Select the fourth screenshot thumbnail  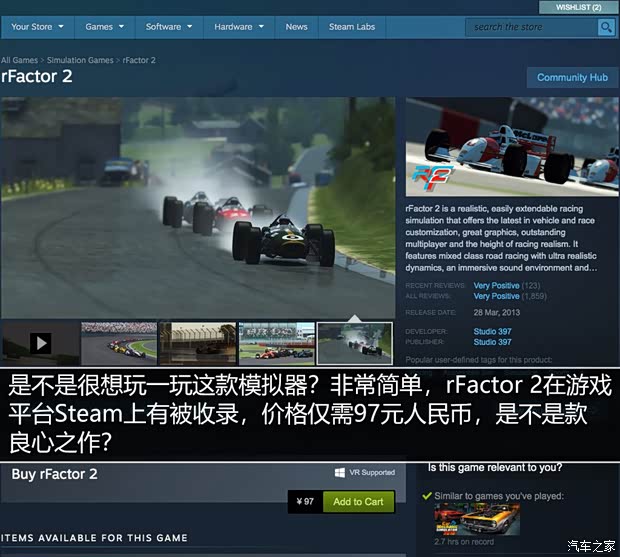(276, 343)
